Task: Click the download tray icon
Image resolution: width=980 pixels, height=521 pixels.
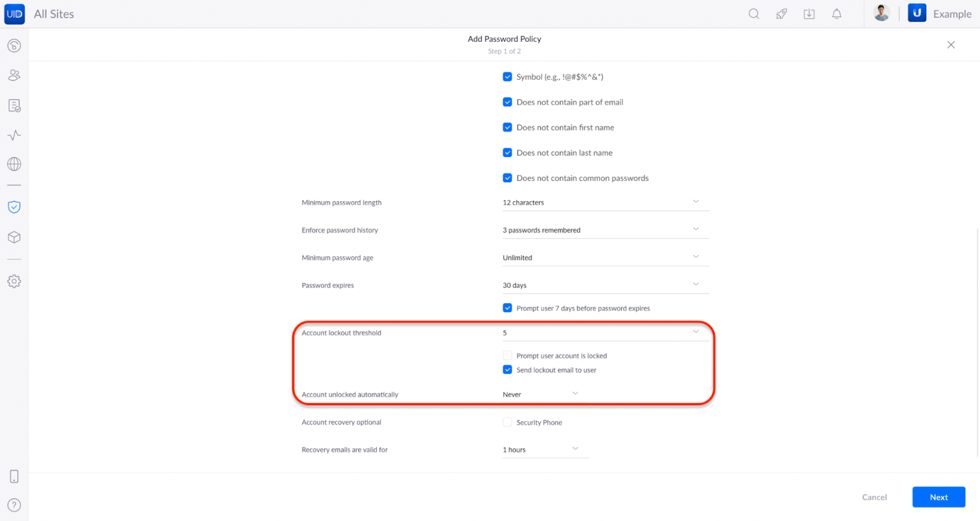Action: 809,13
